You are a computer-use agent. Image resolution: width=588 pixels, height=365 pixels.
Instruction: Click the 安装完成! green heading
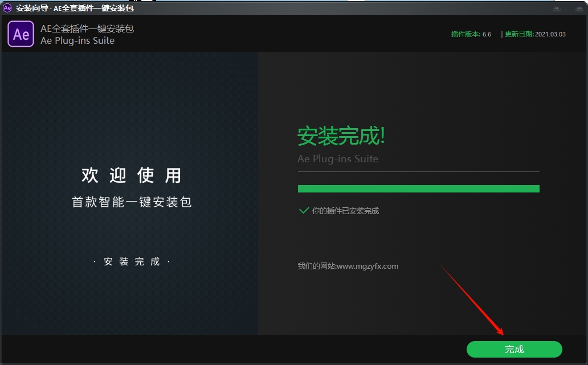[x=341, y=136]
